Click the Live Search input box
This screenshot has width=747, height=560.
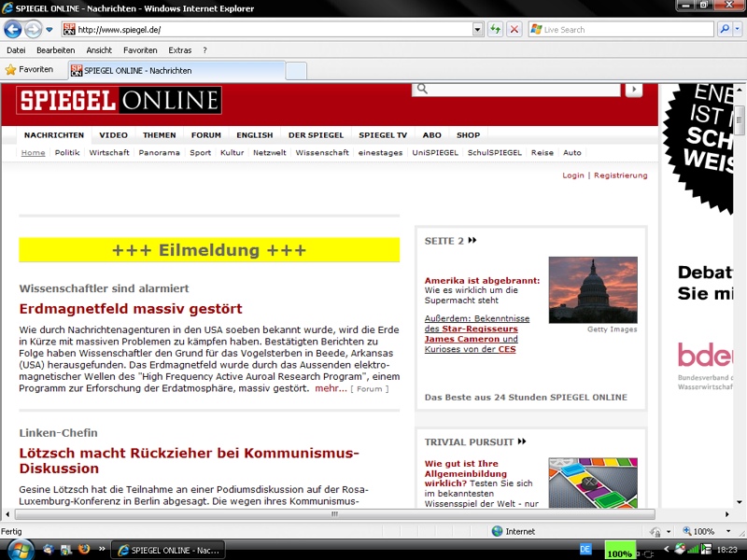click(621, 30)
